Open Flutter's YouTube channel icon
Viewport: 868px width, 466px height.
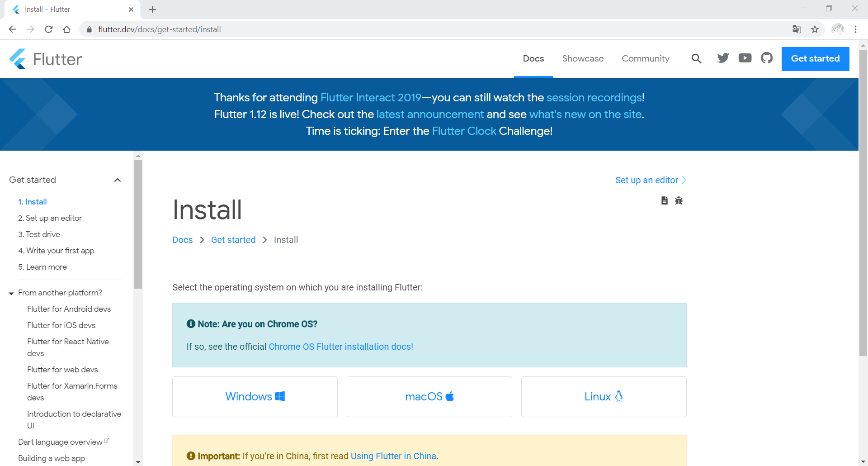coord(745,58)
